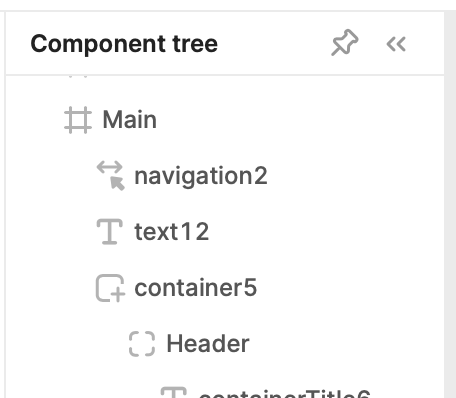Collapse the Component tree panel with double chevron

click(x=396, y=44)
